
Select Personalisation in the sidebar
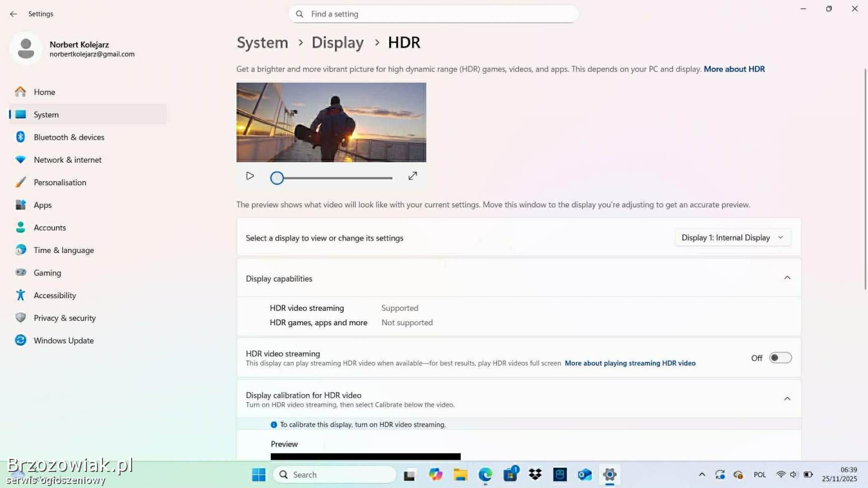[x=60, y=182]
